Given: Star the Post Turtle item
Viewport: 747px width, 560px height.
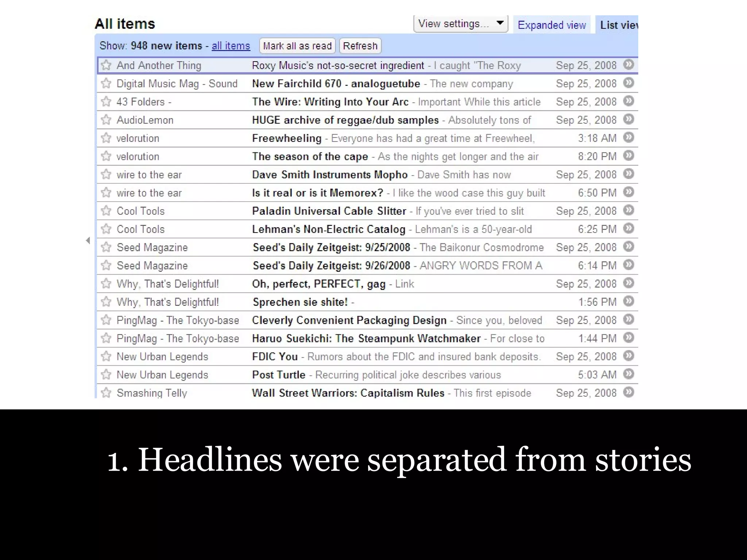Looking at the screenshot, I should [106, 374].
